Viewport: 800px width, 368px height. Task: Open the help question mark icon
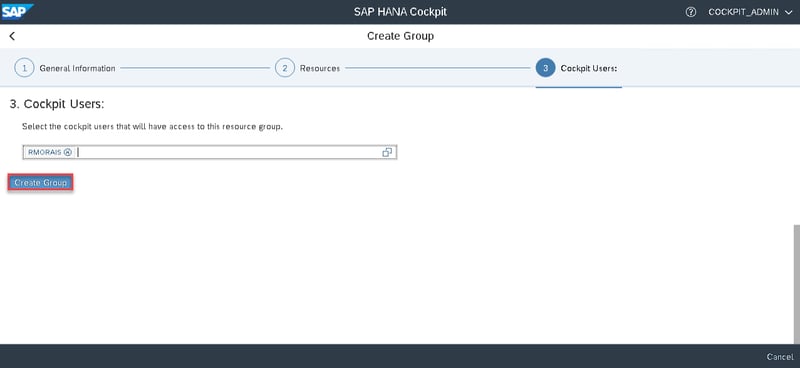click(690, 12)
